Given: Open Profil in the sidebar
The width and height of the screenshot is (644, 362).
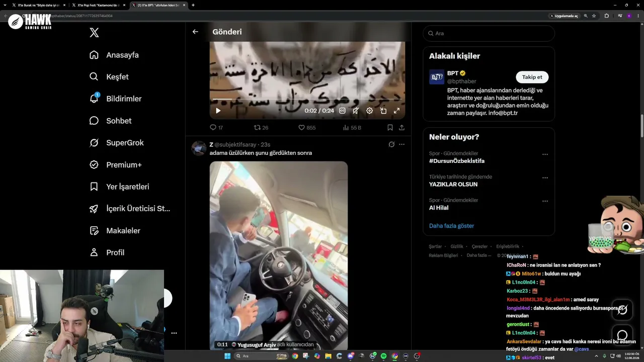Looking at the screenshot, I should [107, 252].
